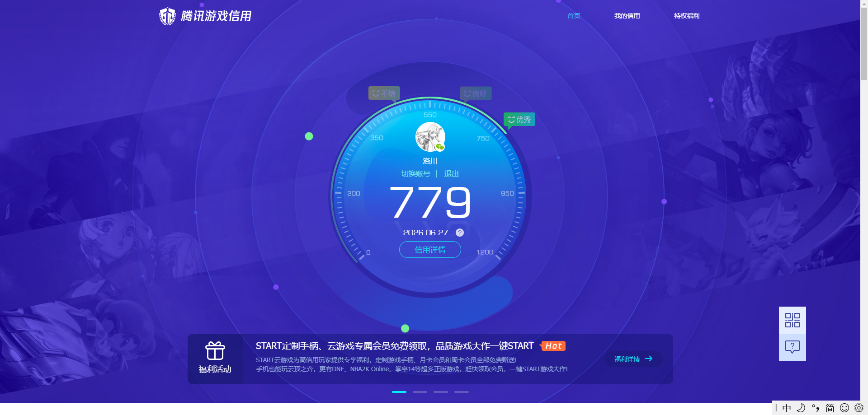The width and height of the screenshot is (868, 415).
Task: Toggle the IME moon half-width icon
Action: click(x=801, y=408)
